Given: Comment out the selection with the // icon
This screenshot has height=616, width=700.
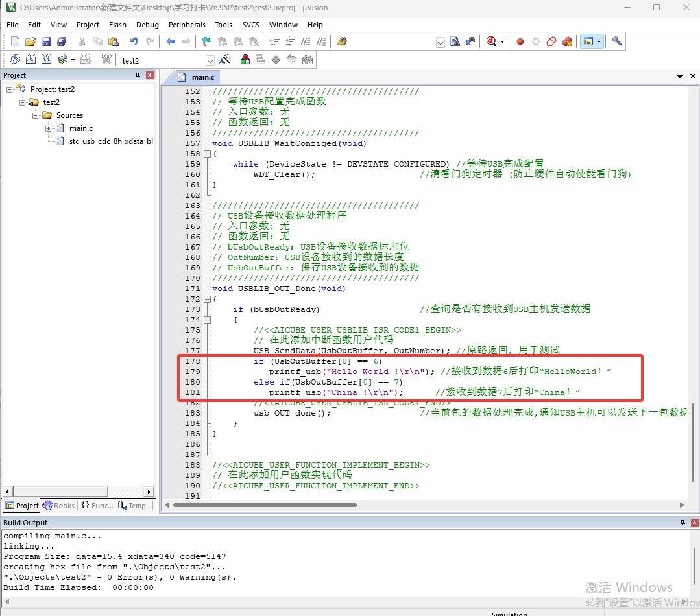Looking at the screenshot, I should pyautogui.click(x=306, y=41).
